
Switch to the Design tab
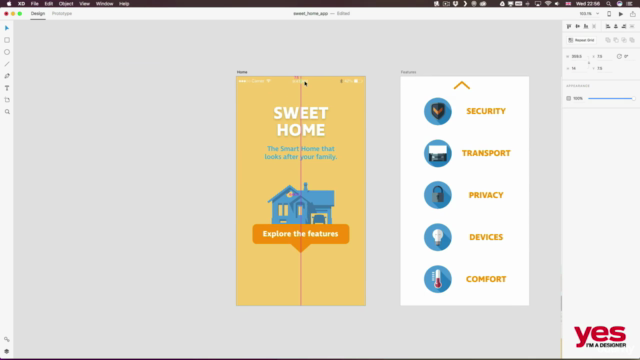point(38,13)
